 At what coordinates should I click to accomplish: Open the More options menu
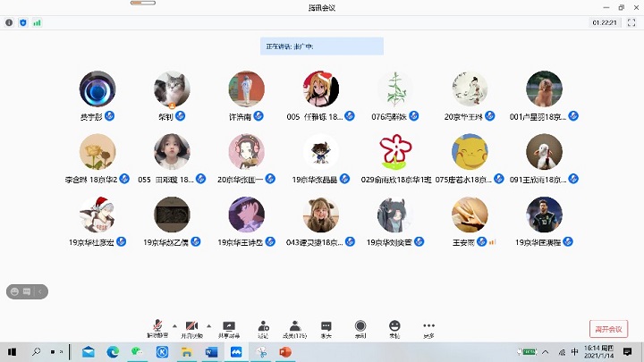429,327
